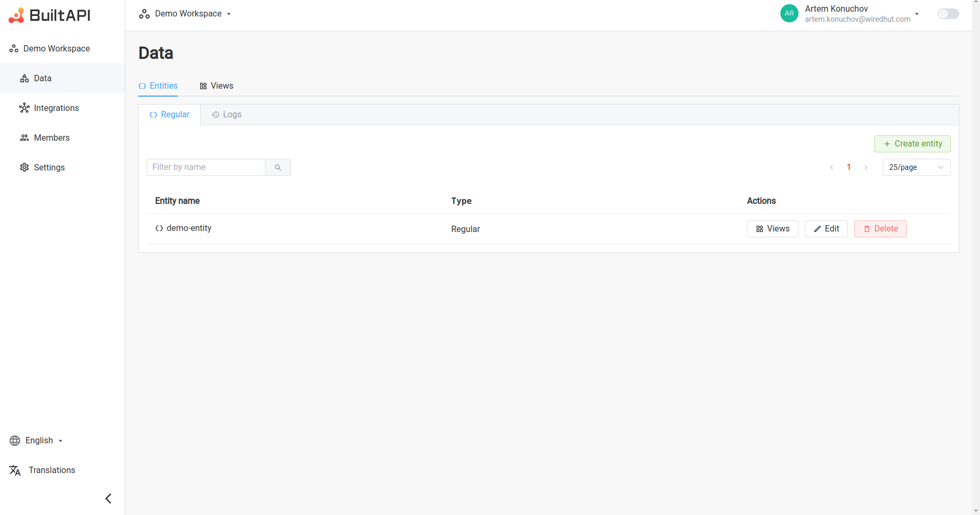Click the braces icon next to demo-entity
The height and width of the screenshot is (515, 980).
(x=159, y=228)
